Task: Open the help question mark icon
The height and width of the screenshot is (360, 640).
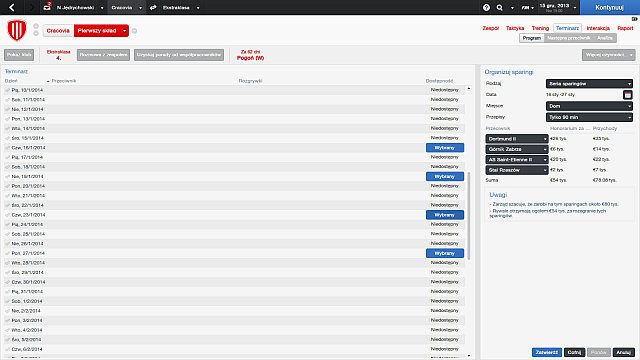Action: click(486, 7)
